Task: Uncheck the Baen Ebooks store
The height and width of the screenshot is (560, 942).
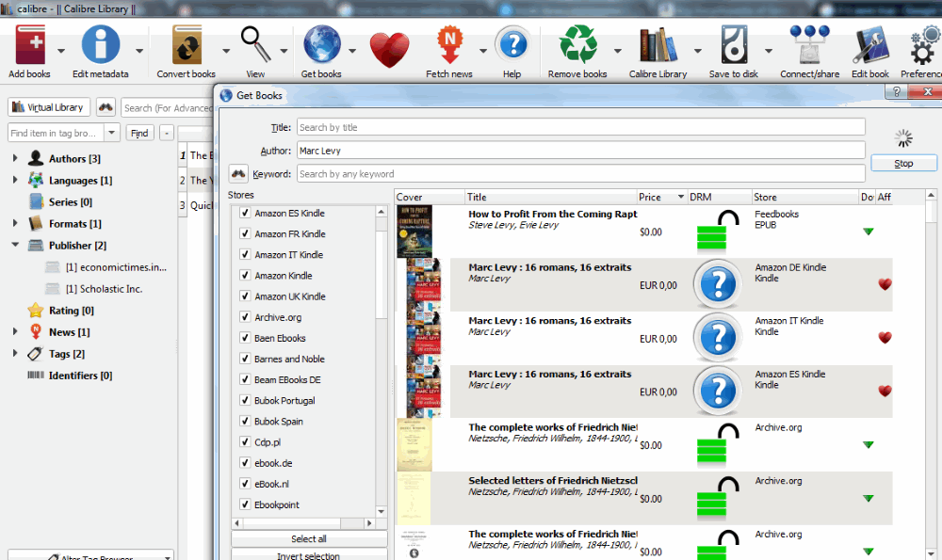Action: tap(245, 337)
